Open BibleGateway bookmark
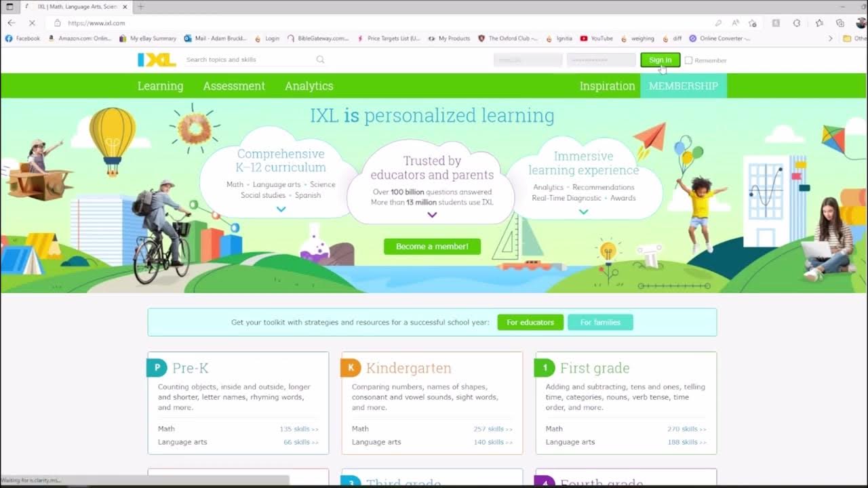The width and height of the screenshot is (868, 488). (x=318, y=39)
